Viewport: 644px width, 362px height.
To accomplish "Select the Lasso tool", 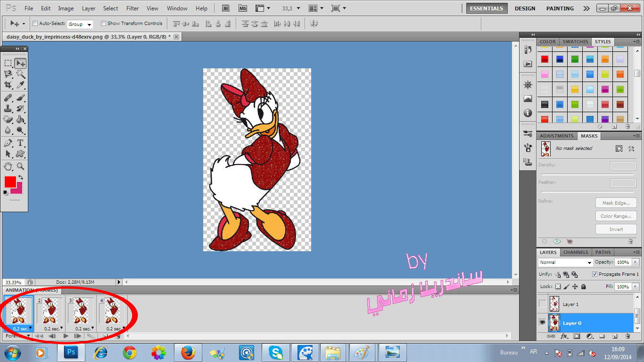I will coord(8,74).
